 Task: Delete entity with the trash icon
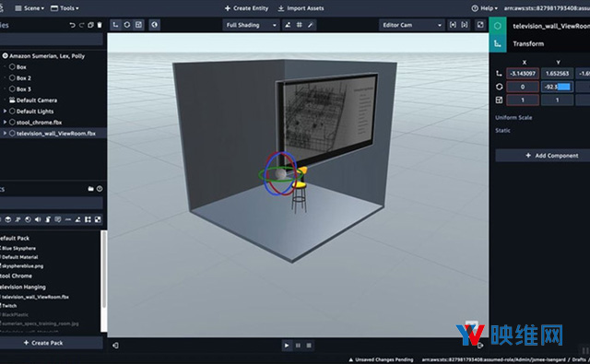click(x=100, y=25)
